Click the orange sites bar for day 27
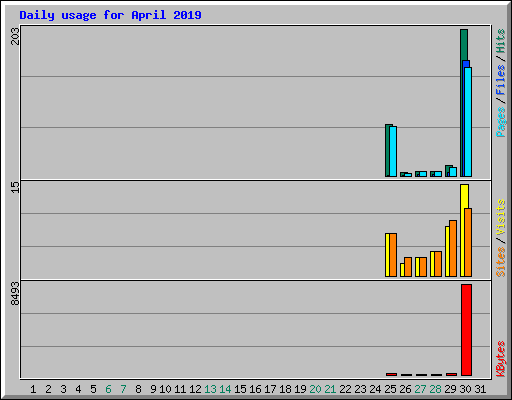 click(423, 267)
